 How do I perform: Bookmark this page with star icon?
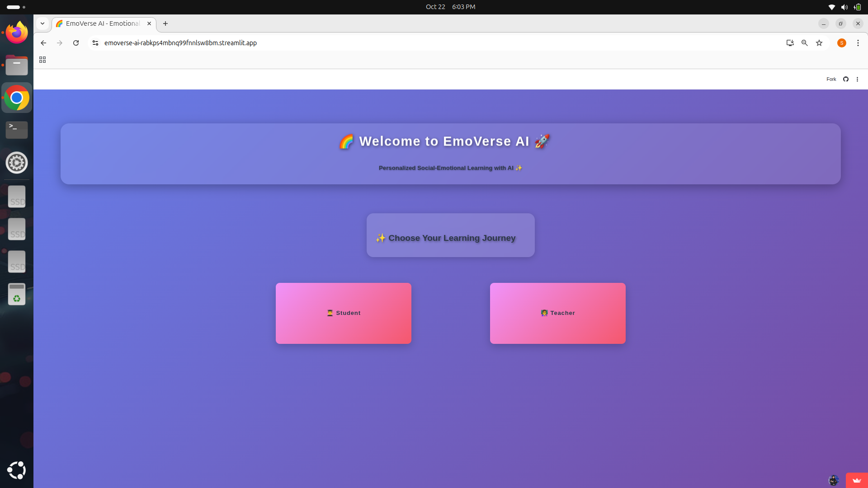pos(819,43)
